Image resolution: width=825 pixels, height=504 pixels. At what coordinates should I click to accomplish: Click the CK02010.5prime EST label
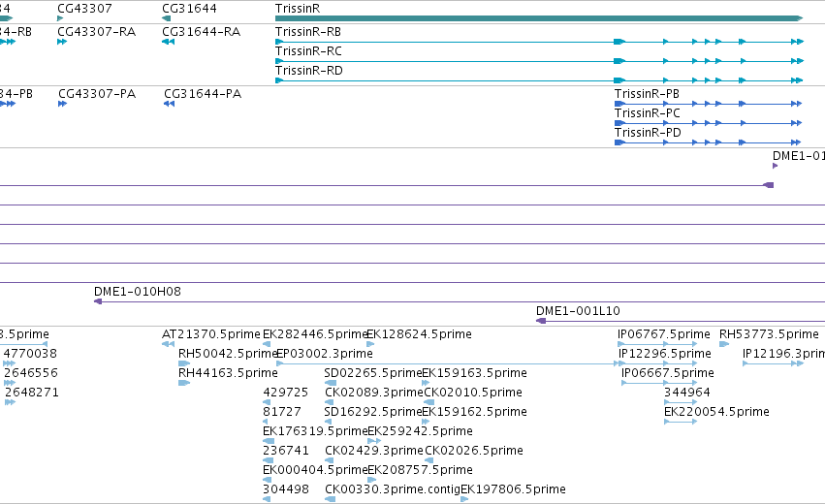coord(473,393)
